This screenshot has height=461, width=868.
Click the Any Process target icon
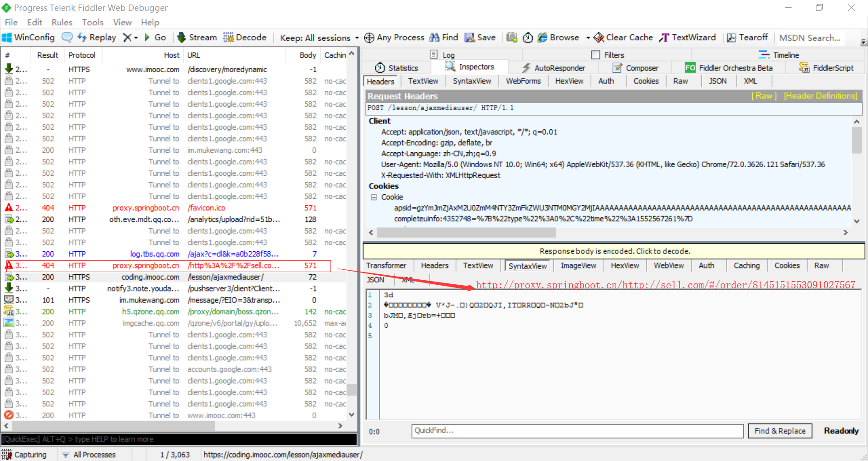click(x=369, y=38)
